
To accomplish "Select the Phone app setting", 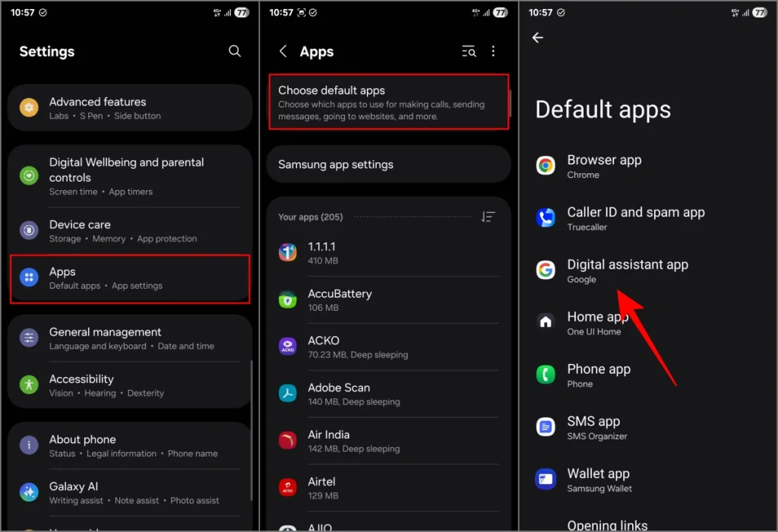I will point(648,375).
